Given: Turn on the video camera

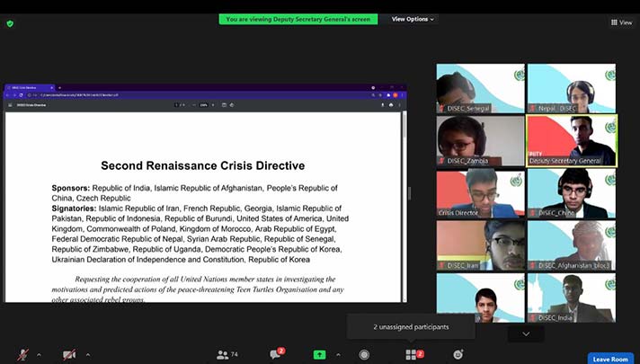Looking at the screenshot, I should (x=69, y=354).
